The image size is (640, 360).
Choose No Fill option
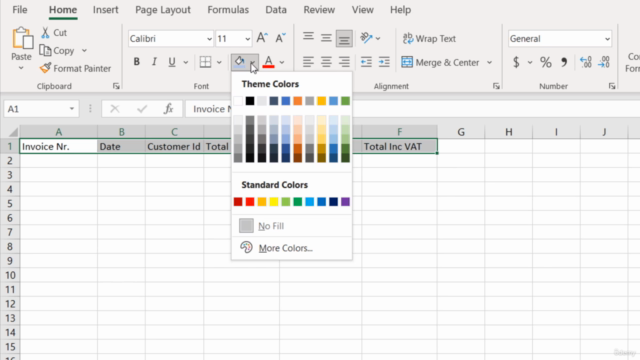click(291, 226)
